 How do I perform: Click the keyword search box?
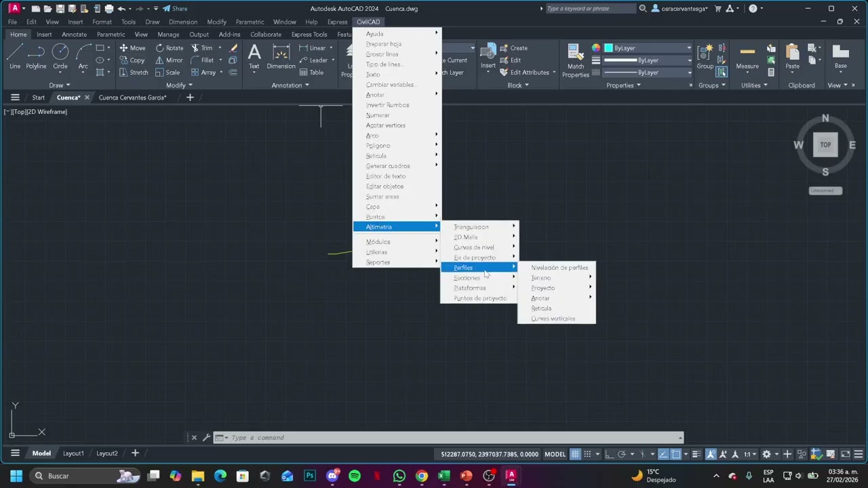[x=590, y=9]
